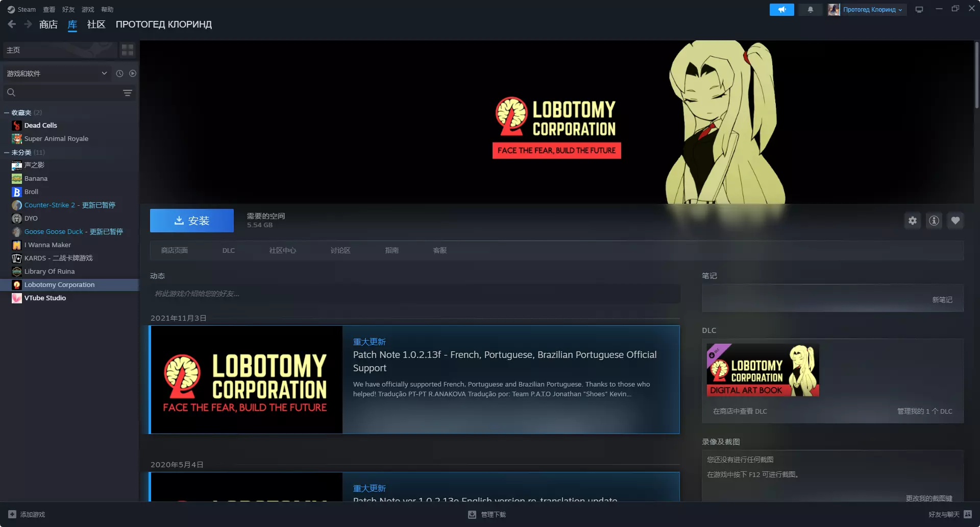This screenshot has width=980, height=527.
Task: Open the announcements megaphone button
Action: point(781,10)
